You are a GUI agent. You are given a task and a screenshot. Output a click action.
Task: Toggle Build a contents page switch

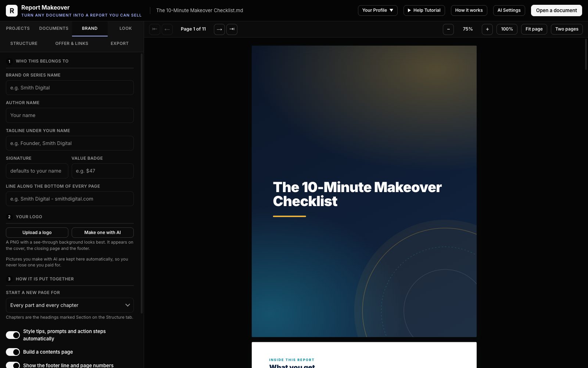point(13,352)
